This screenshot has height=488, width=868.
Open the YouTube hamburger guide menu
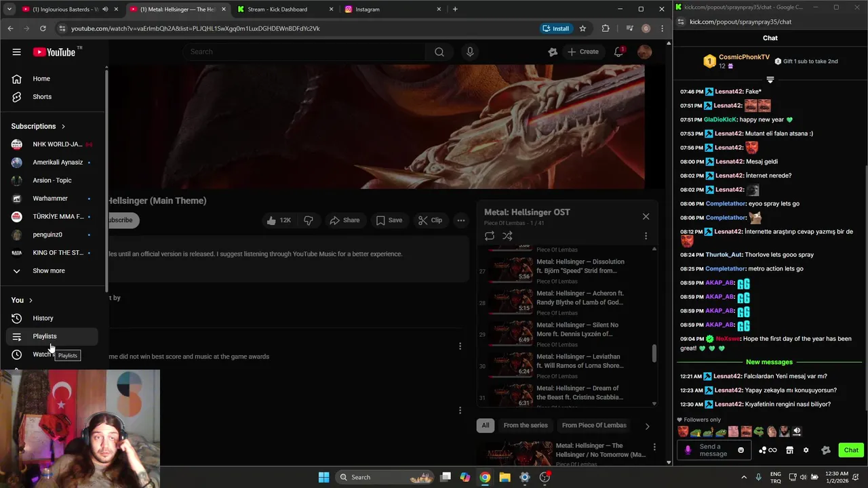tap(16, 52)
